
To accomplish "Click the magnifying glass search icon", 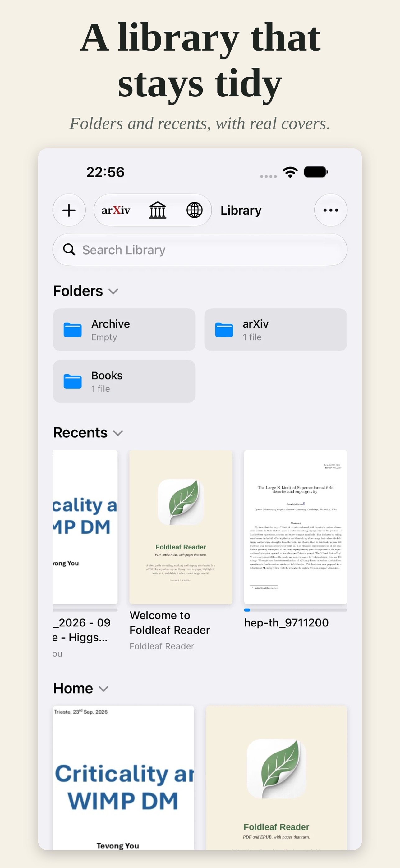I will click(x=69, y=250).
